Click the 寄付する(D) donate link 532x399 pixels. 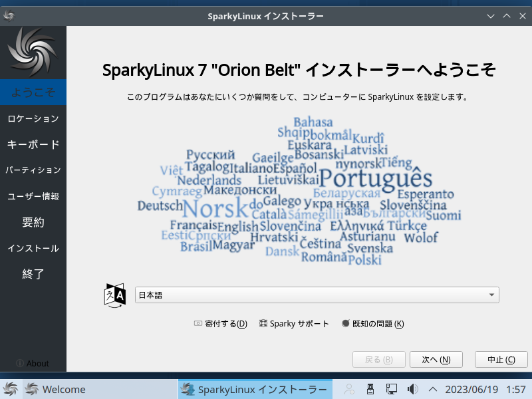click(221, 324)
